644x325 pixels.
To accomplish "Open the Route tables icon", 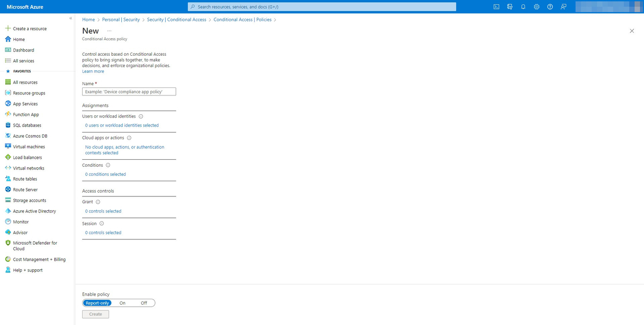I will pos(8,179).
